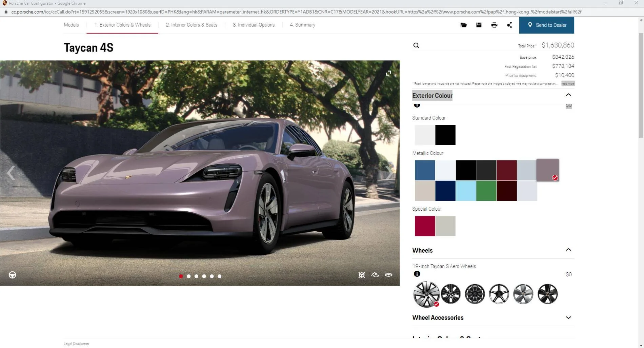The width and height of the screenshot is (644, 348).
Task: Select the sixth black wheel option
Action: [547, 294]
